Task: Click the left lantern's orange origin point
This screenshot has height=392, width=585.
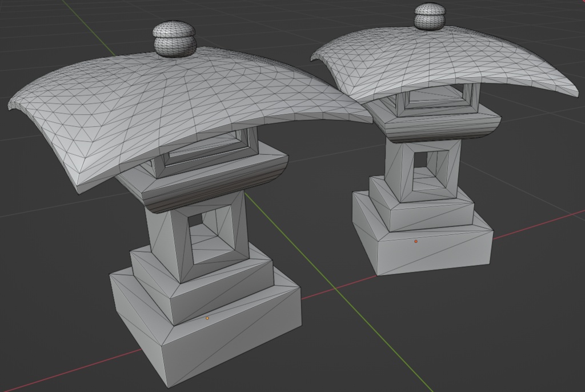Action: (207, 318)
